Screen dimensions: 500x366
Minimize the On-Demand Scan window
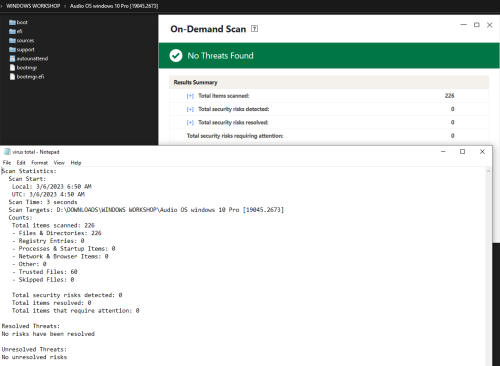463,25
